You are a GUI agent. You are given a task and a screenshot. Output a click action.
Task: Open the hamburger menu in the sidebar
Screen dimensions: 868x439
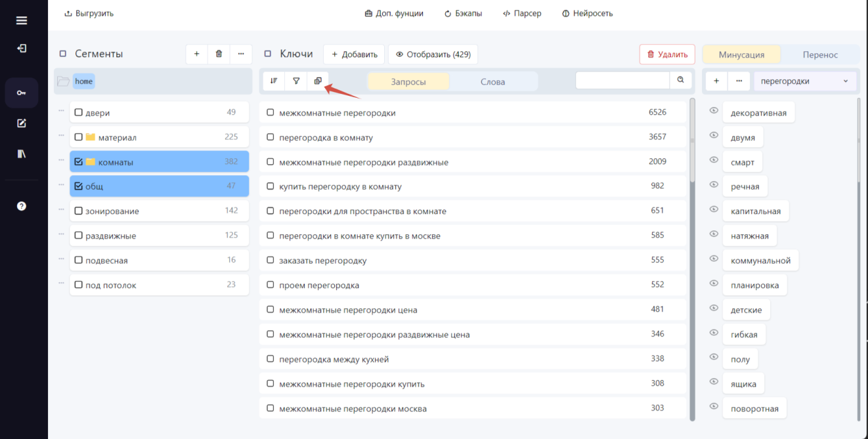coord(22,20)
